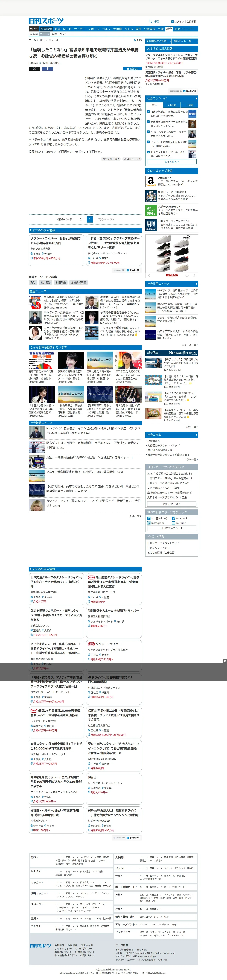Expand 社会コラム header arrow
This screenshot has width=227, height=980.
point(196,434)
